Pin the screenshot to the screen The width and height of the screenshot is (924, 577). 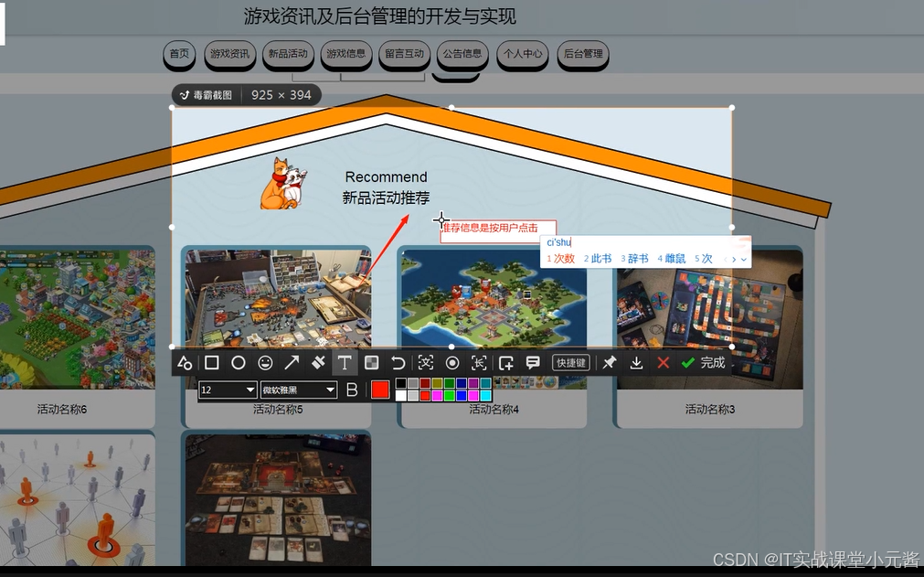pos(610,363)
